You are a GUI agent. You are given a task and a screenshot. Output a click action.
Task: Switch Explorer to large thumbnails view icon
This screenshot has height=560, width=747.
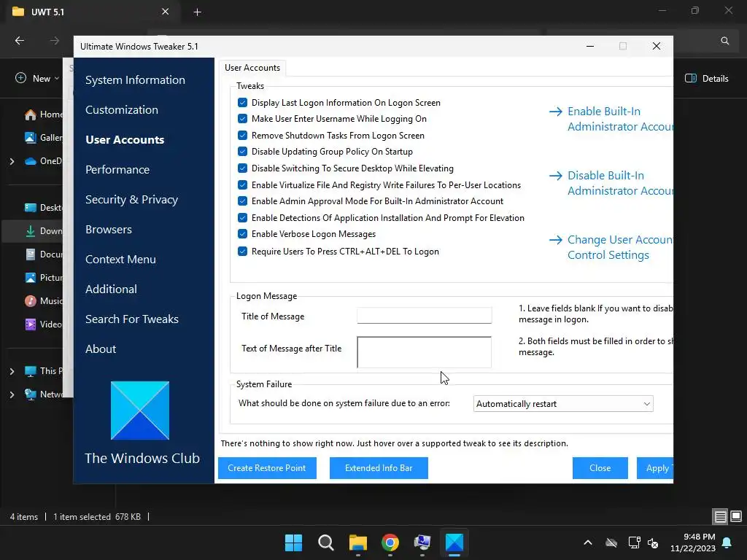pyautogui.click(x=736, y=516)
